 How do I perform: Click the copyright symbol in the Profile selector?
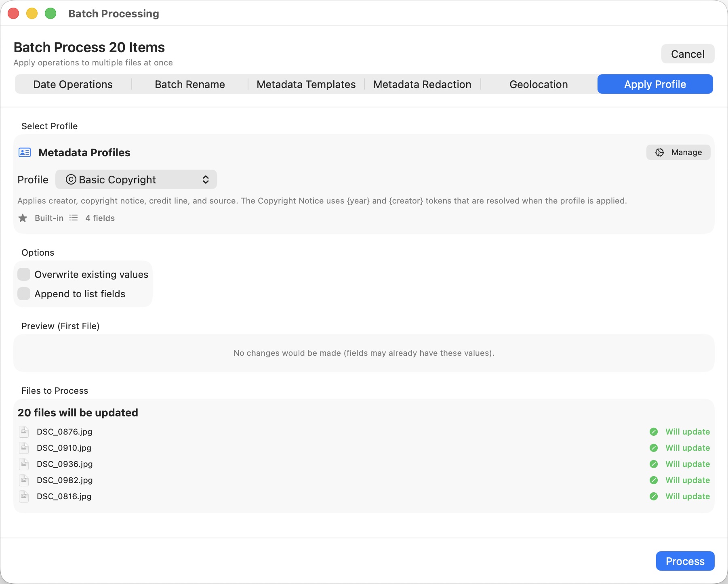(70, 179)
